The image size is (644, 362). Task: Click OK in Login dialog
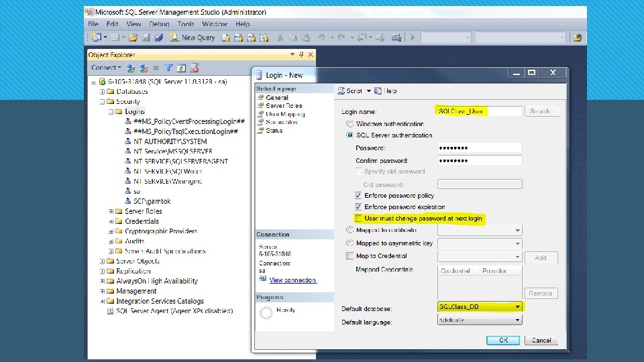coord(503,341)
